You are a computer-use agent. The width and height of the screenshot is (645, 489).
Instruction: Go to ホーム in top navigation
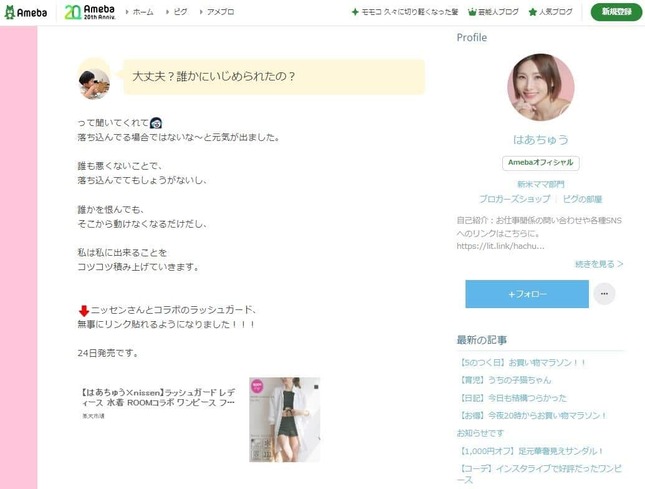tap(142, 12)
